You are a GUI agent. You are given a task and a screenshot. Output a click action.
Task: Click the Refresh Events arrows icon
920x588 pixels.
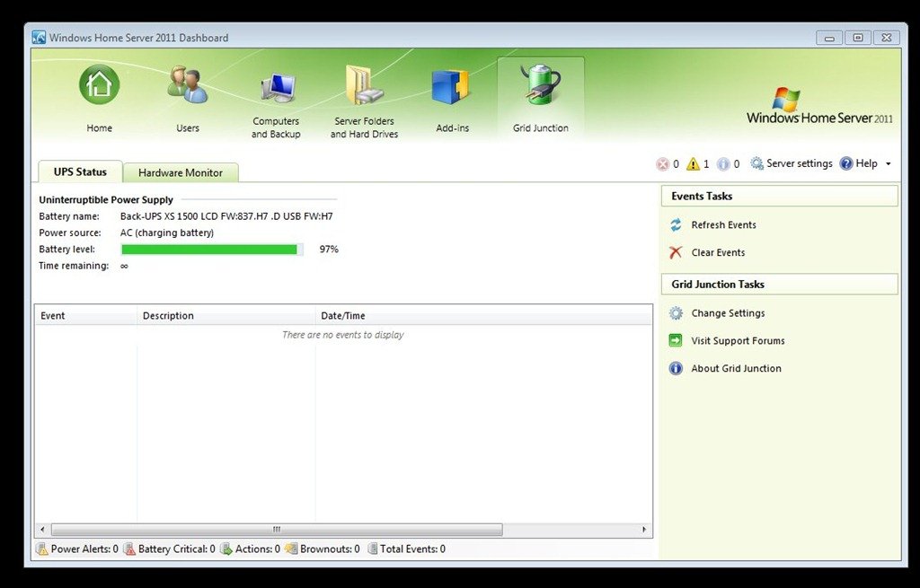pyautogui.click(x=676, y=225)
